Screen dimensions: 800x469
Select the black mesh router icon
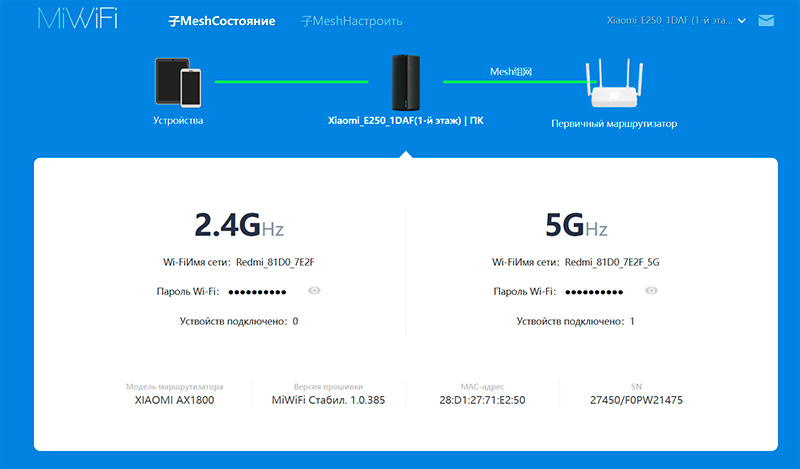pos(407,82)
